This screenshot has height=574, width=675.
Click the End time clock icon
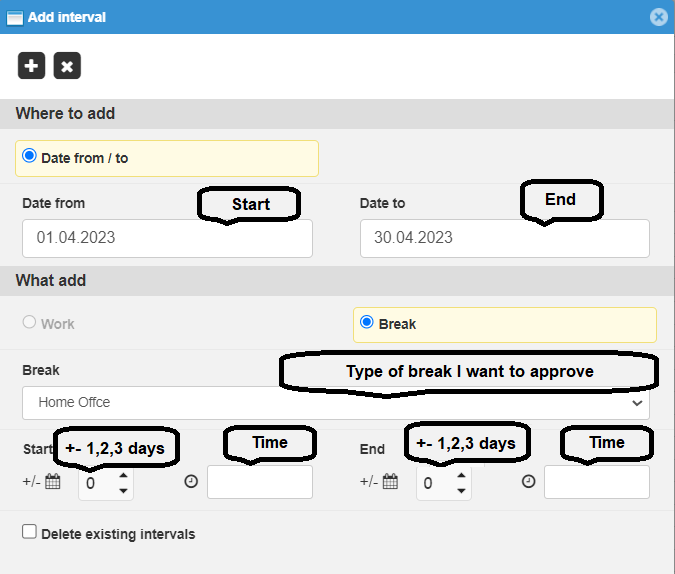coord(528,482)
